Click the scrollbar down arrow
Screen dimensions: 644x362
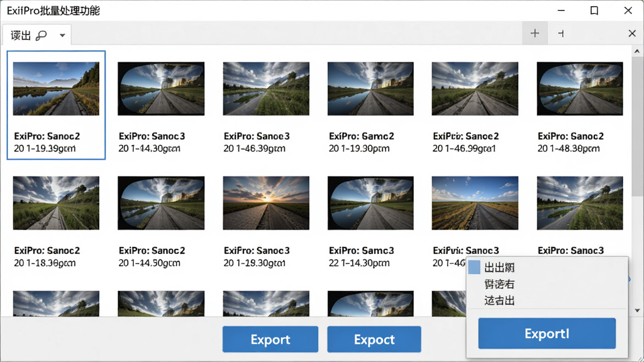pyautogui.click(x=637, y=310)
